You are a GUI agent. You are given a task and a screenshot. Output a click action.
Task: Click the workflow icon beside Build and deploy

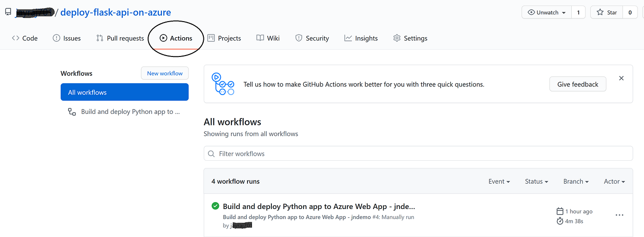pos(72,112)
